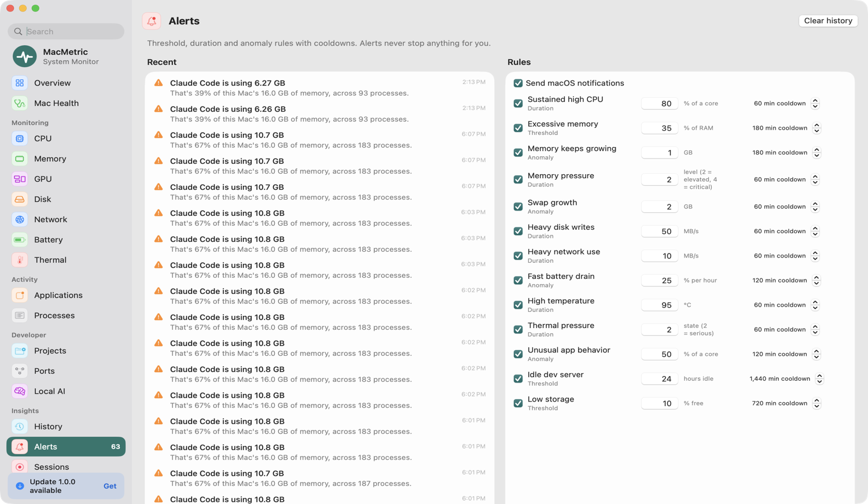Click the History clock icon
The height and width of the screenshot is (504, 868).
point(20,426)
